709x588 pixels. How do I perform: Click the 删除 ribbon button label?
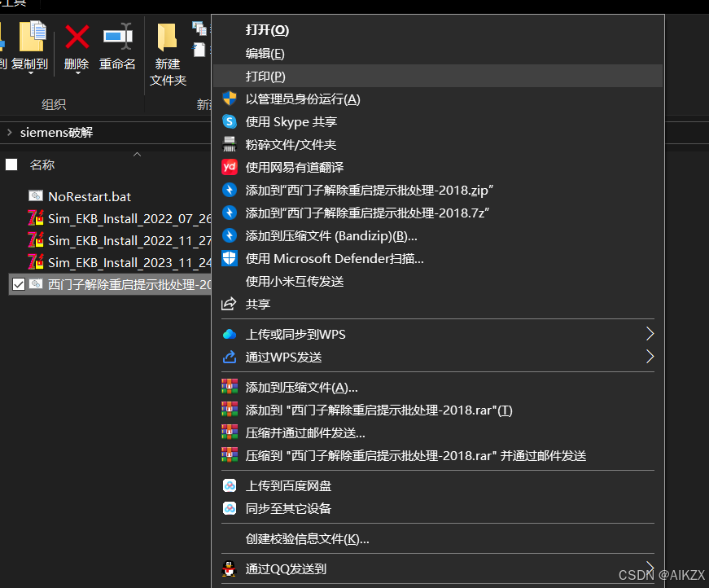pos(77,64)
